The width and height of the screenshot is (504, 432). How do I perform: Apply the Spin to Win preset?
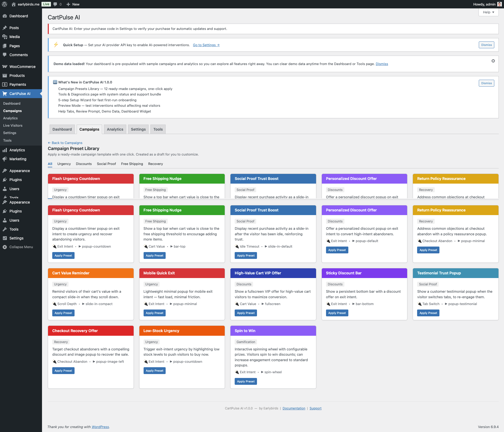point(246,381)
